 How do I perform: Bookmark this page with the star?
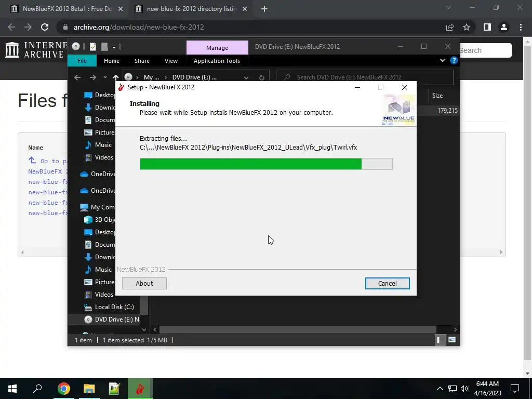click(467, 27)
